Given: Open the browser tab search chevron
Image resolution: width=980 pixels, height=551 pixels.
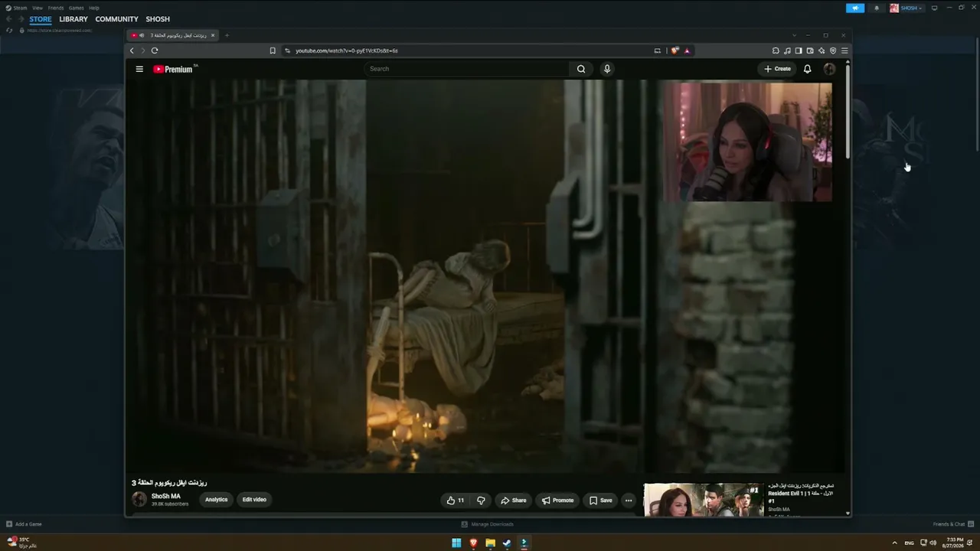Looking at the screenshot, I should (x=794, y=35).
